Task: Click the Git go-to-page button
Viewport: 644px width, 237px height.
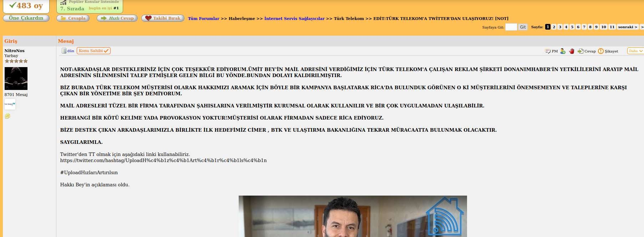Action: pos(523,27)
